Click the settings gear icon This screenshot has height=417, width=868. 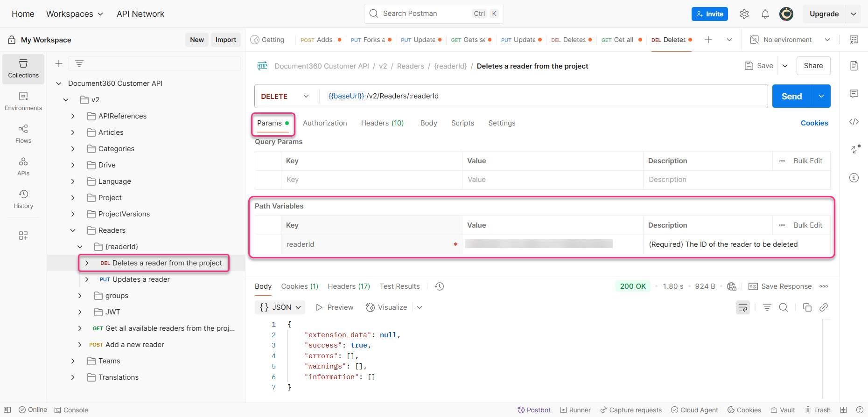[x=744, y=14]
